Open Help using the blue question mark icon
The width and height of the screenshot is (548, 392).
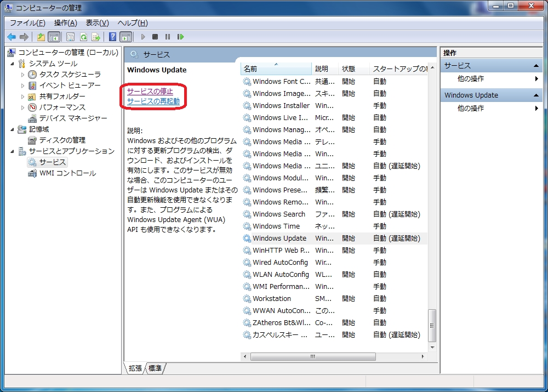point(112,37)
